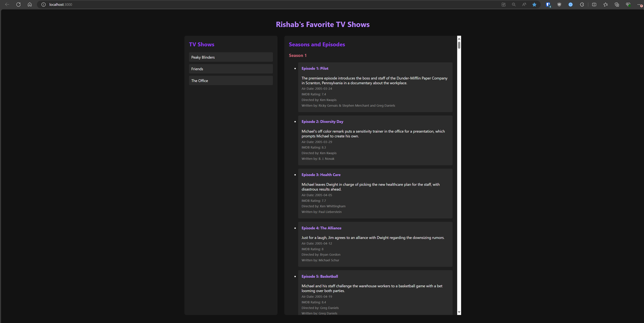This screenshot has height=323, width=644.
Task: Open the uBlock Origin shield extension
Action: [x=559, y=4]
